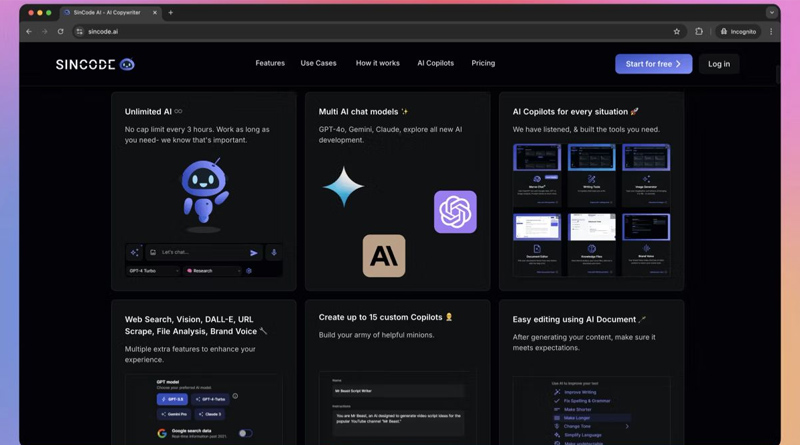This screenshot has width=800, height=445.
Task: Click the purple ChatGPT logo tile
Action: pos(455,212)
